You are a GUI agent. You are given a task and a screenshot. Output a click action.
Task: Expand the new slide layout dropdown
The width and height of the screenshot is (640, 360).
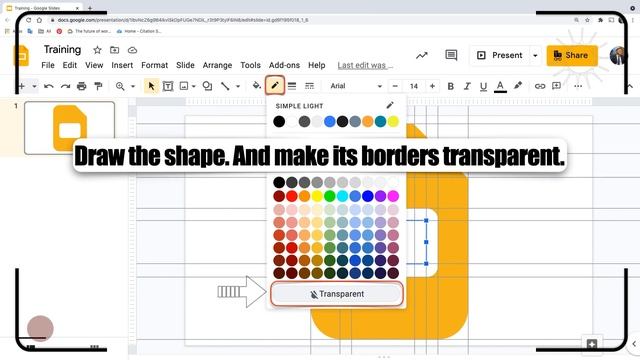(x=34, y=87)
